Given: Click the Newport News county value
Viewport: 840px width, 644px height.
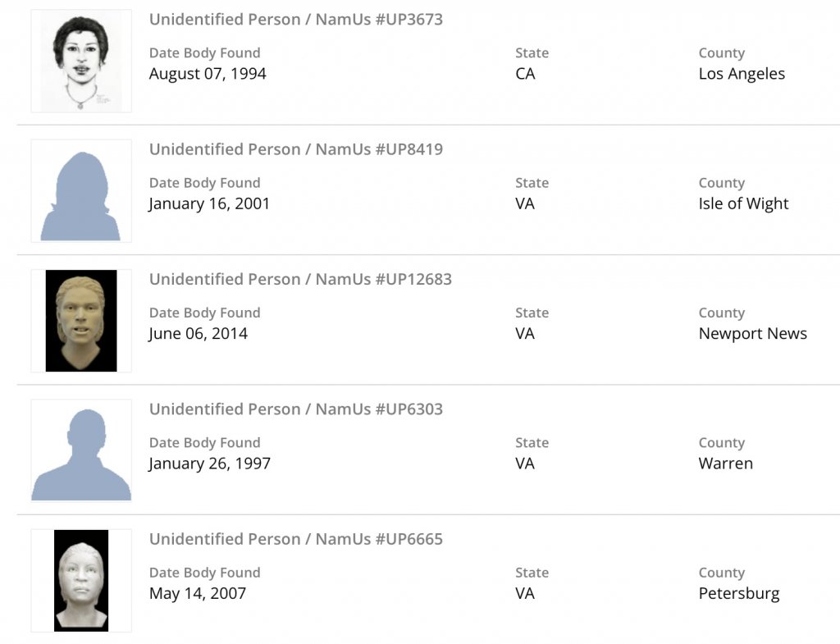Looking at the screenshot, I should point(752,333).
